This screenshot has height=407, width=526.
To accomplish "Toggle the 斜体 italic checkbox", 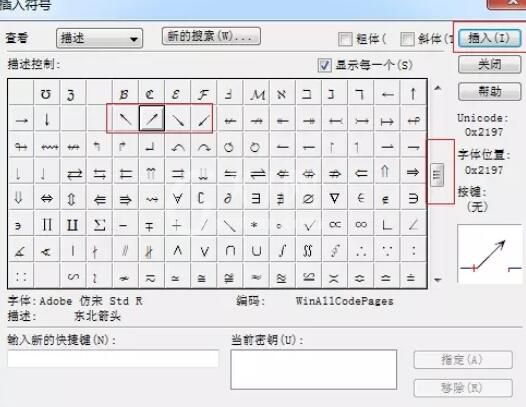I will pos(407,39).
